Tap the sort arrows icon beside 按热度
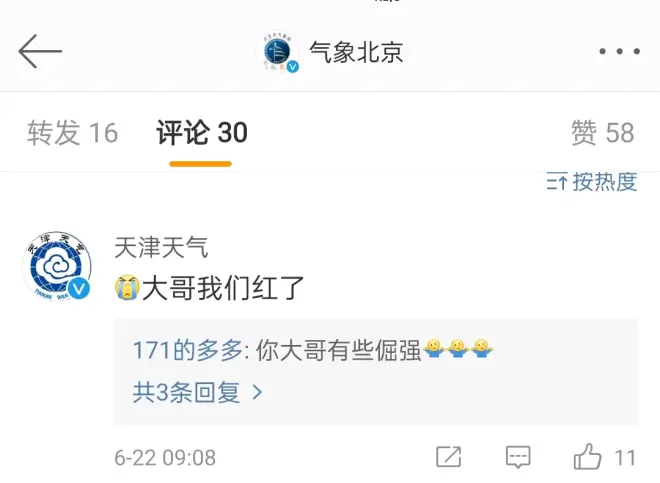660x483 pixels. tap(556, 182)
